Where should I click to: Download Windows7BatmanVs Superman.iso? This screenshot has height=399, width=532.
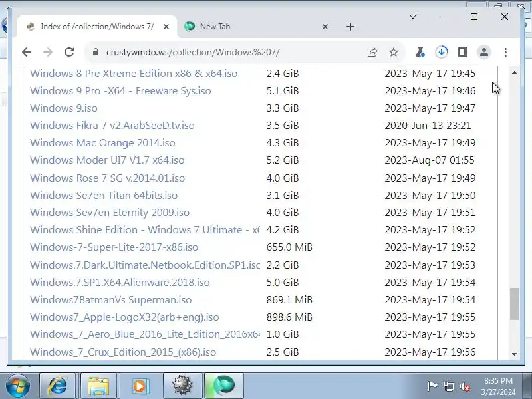[110, 300]
